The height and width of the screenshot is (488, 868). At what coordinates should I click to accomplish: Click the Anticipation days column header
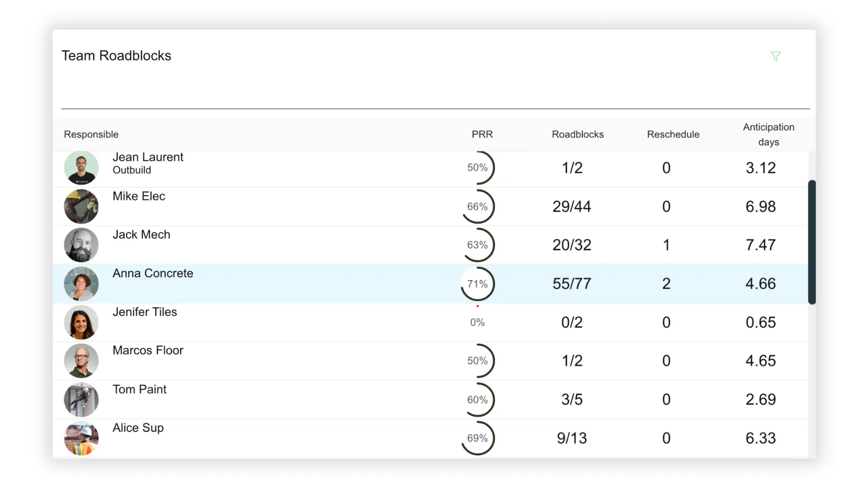[769, 134]
